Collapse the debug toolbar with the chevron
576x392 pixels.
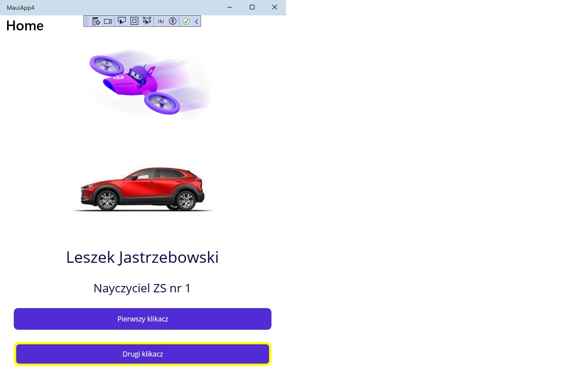[197, 21]
